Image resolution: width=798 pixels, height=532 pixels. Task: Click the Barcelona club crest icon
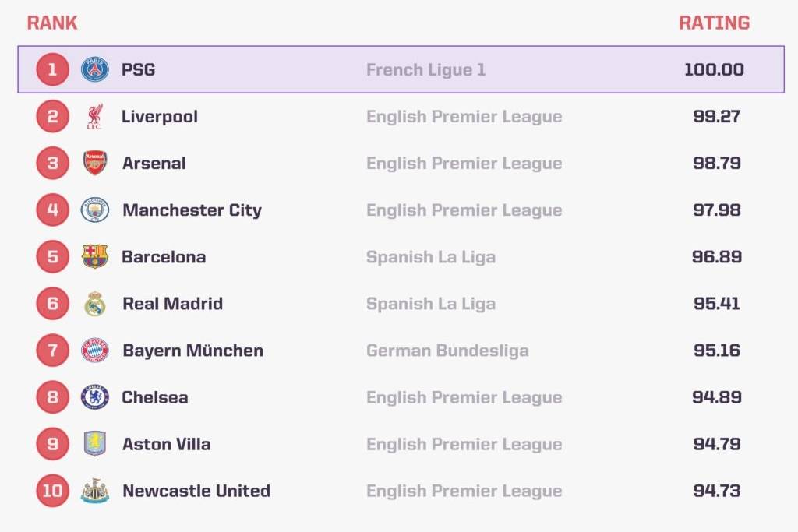(x=95, y=257)
